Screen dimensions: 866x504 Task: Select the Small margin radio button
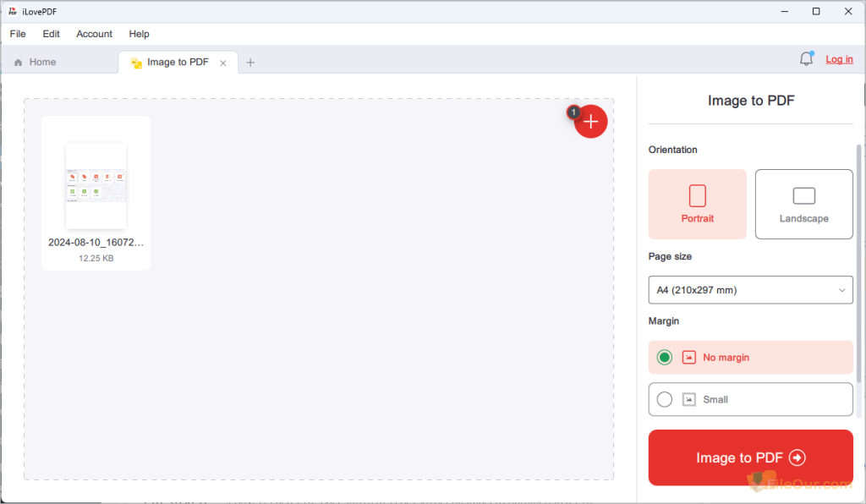pyautogui.click(x=664, y=399)
